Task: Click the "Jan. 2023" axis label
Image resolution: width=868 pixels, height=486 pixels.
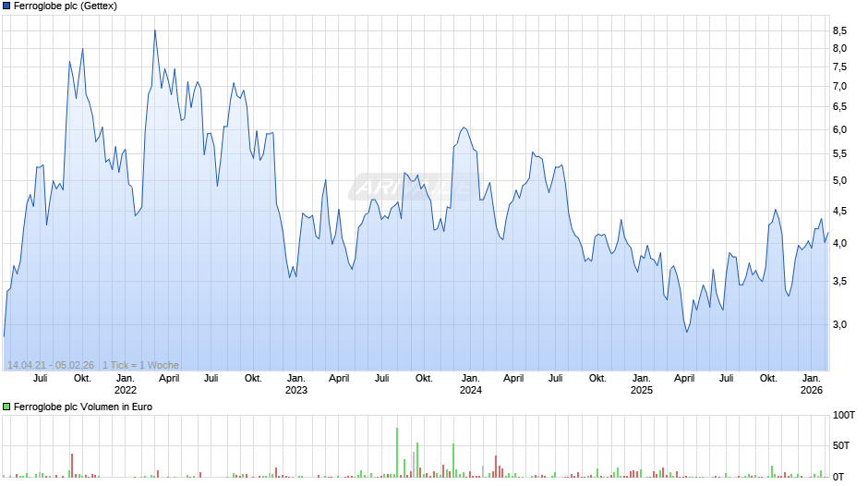Action: click(x=296, y=384)
